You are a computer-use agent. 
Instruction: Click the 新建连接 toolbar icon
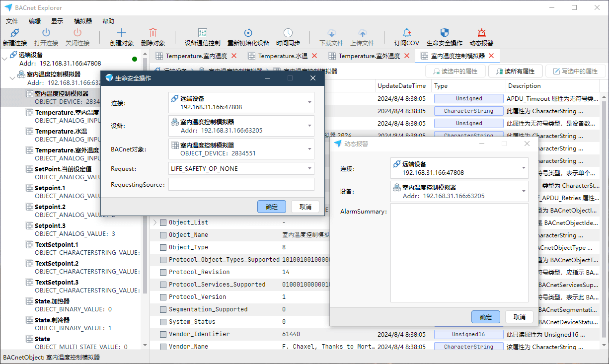pyautogui.click(x=15, y=34)
